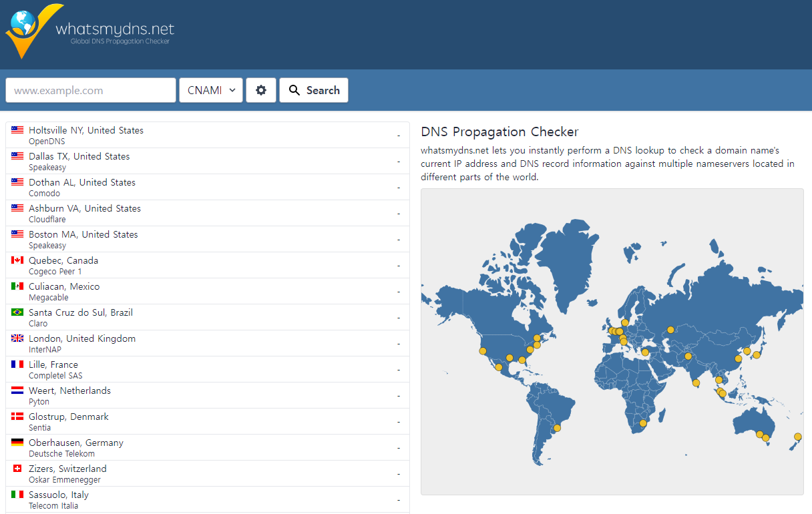Click the Comodo provider label
This screenshot has width=812, height=514.
pyautogui.click(x=44, y=194)
